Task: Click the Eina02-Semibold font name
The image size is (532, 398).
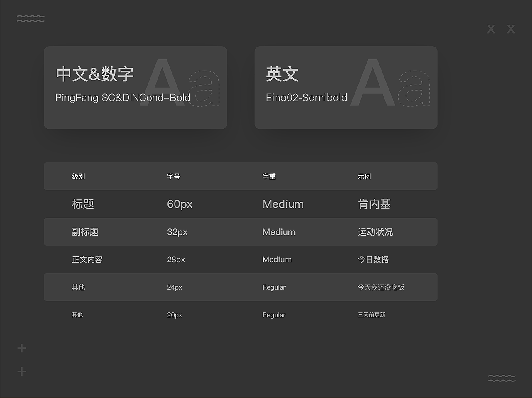Action: click(306, 98)
